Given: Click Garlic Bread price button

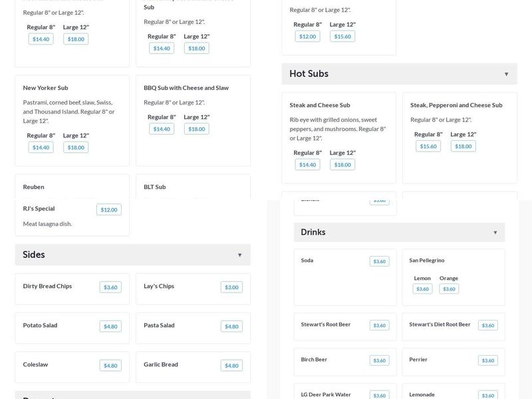Looking at the screenshot, I should tap(231, 366).
